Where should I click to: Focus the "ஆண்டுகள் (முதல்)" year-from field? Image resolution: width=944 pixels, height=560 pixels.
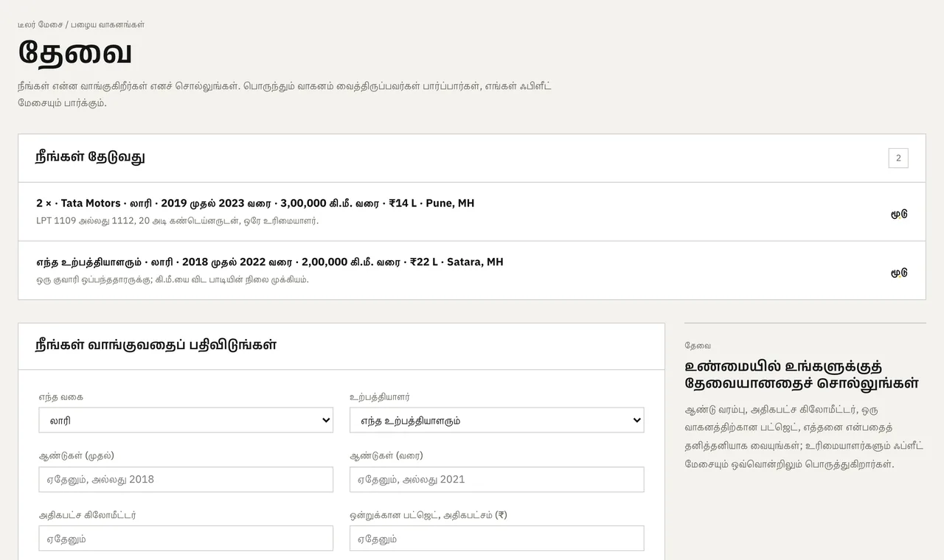click(186, 479)
